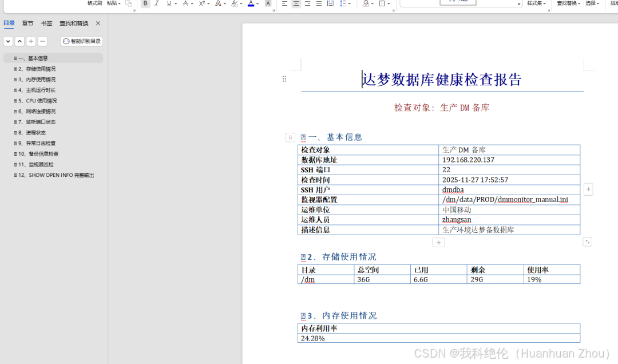
Task: Close the navigation pane
Action: [x=98, y=23]
